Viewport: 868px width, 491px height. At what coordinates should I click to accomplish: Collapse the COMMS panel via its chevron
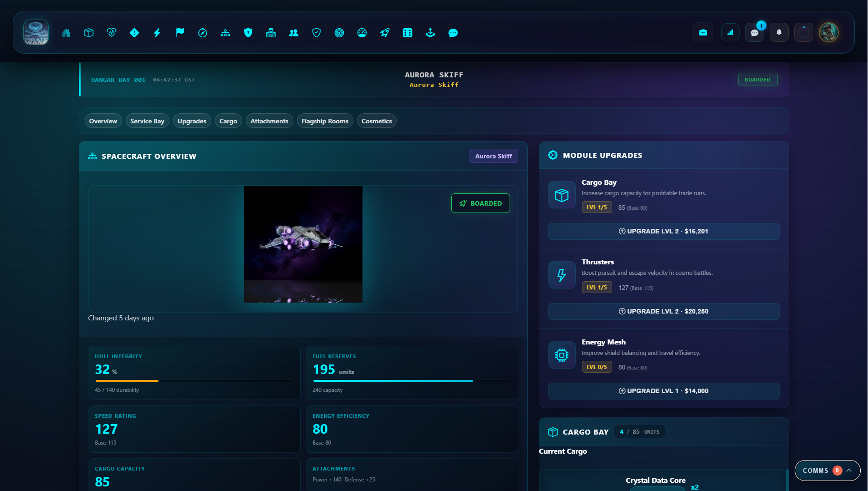[850, 471]
